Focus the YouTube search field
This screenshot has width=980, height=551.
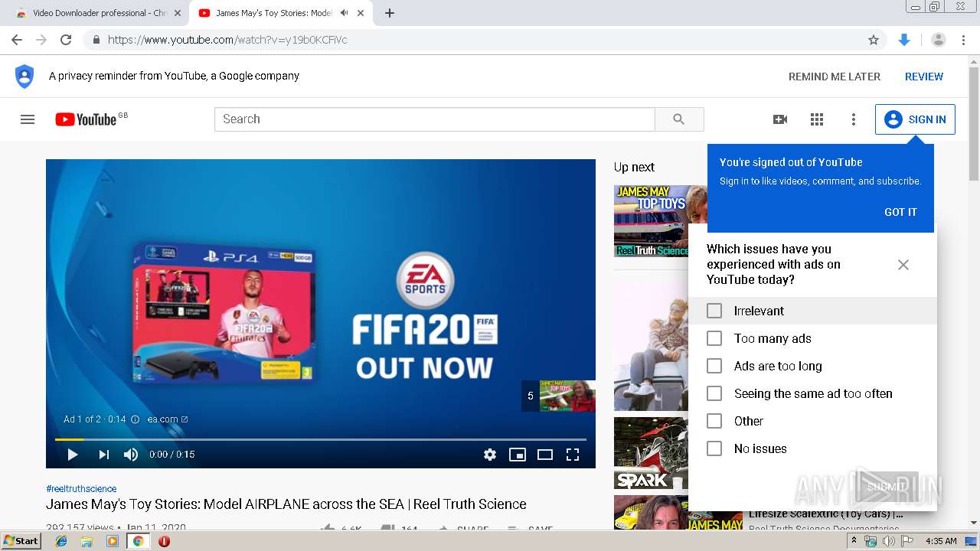tap(435, 119)
